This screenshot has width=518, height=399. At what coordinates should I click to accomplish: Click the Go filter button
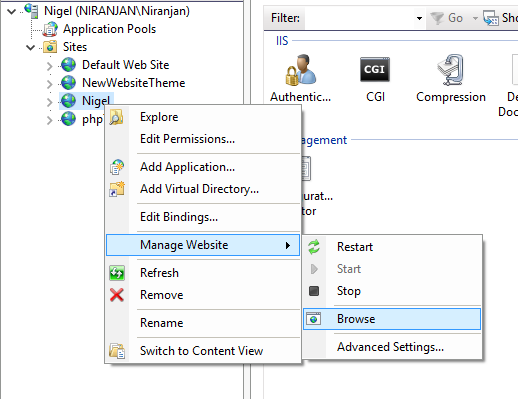tap(447, 18)
